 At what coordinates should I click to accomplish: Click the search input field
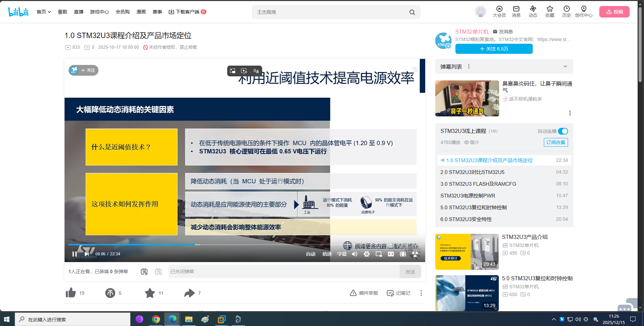click(331, 12)
